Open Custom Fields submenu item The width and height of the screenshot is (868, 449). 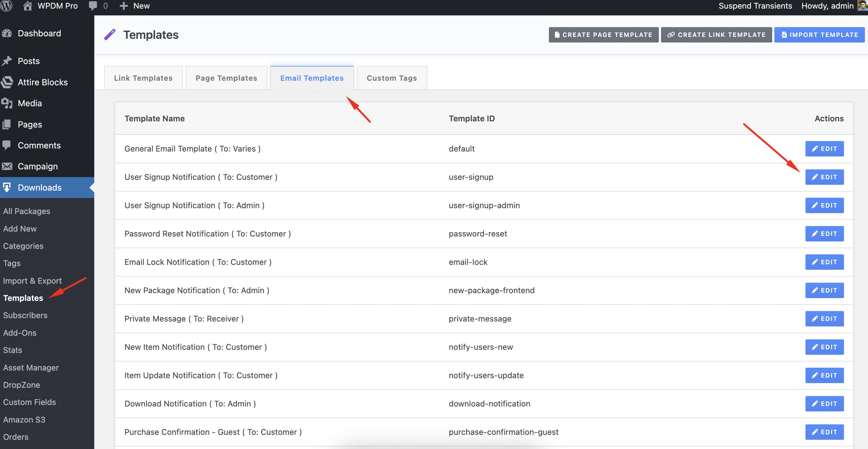click(x=30, y=402)
